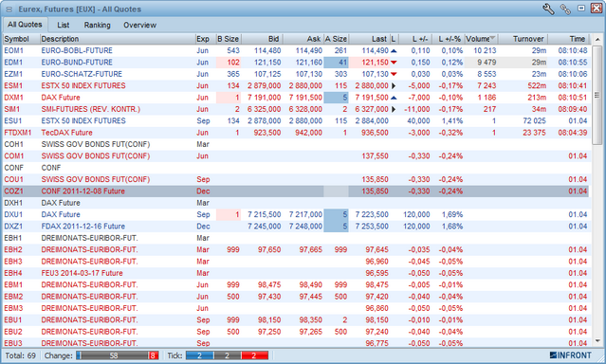This screenshot has width=606, height=364.
Task: Select the EBM1 symbol
Action: click(x=13, y=284)
